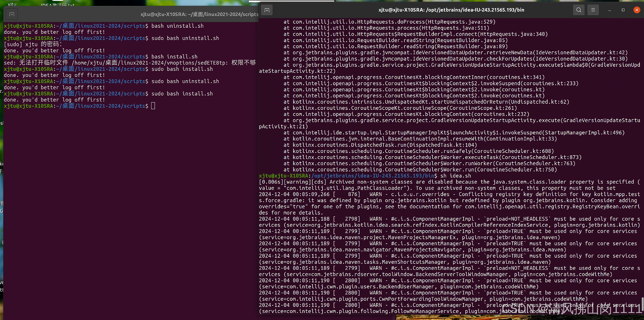This screenshot has height=320, width=644.
Task: Open a new terminal tab in the left terminal
Action: (x=11, y=14)
